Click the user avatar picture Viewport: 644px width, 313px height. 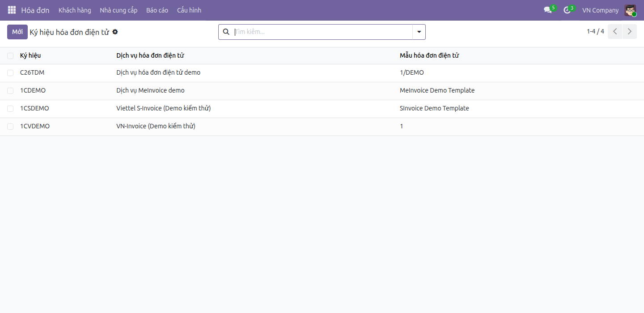click(x=630, y=10)
